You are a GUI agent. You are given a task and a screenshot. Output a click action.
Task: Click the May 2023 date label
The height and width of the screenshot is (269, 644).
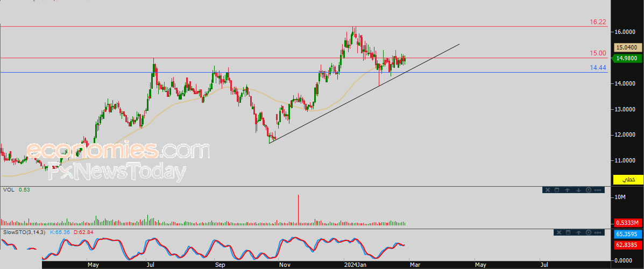point(93,265)
